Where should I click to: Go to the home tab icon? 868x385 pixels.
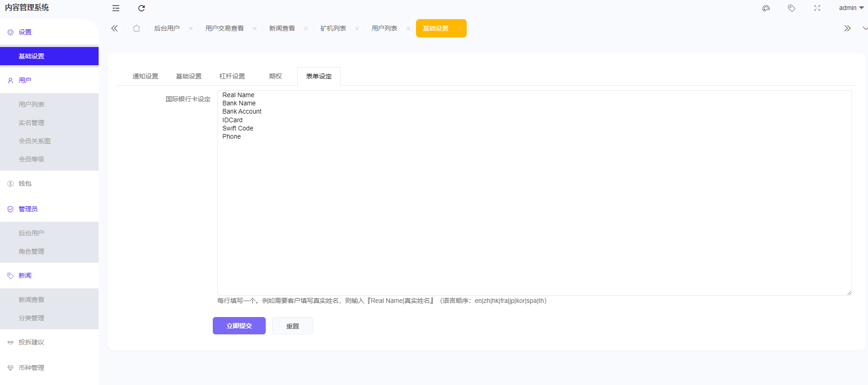coord(137,28)
